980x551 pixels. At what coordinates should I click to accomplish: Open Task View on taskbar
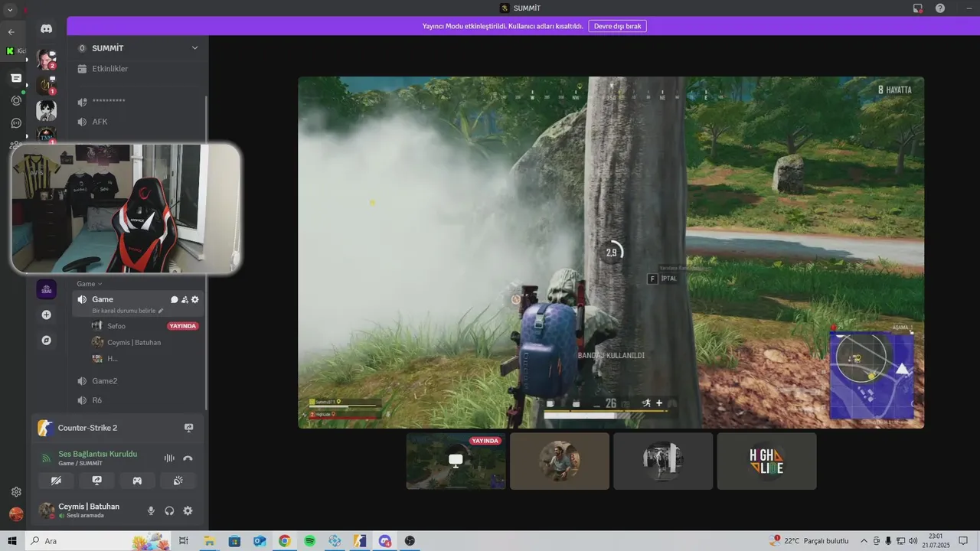[x=184, y=541]
